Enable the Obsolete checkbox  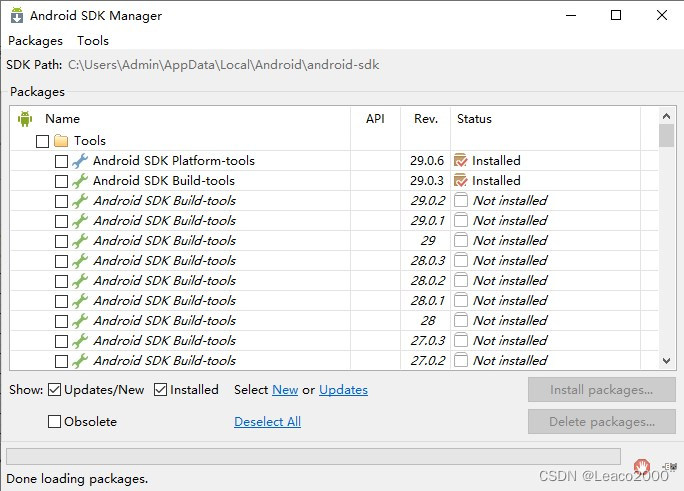[54, 422]
